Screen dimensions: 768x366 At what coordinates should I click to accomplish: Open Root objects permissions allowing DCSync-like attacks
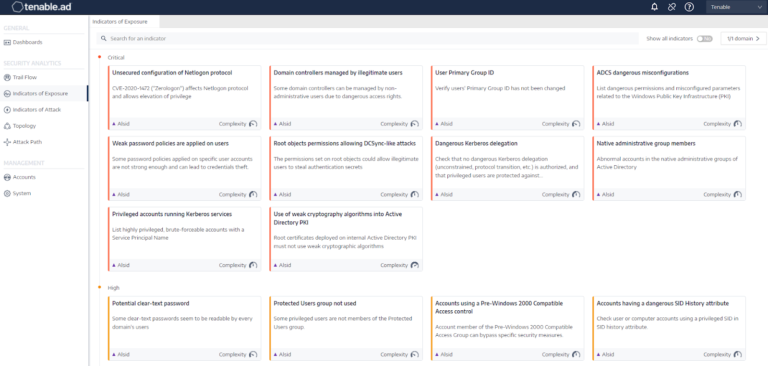[x=346, y=168]
